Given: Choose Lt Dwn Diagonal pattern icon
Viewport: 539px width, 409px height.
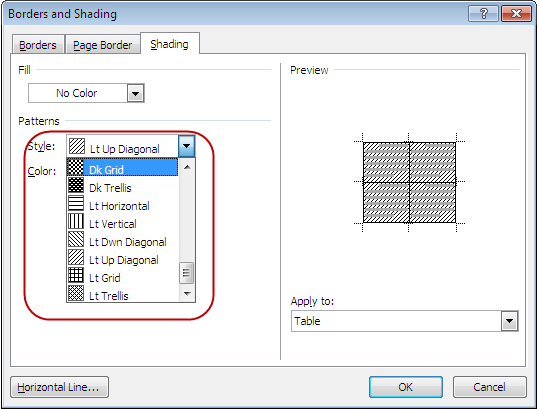Looking at the screenshot, I should pyautogui.click(x=76, y=239).
